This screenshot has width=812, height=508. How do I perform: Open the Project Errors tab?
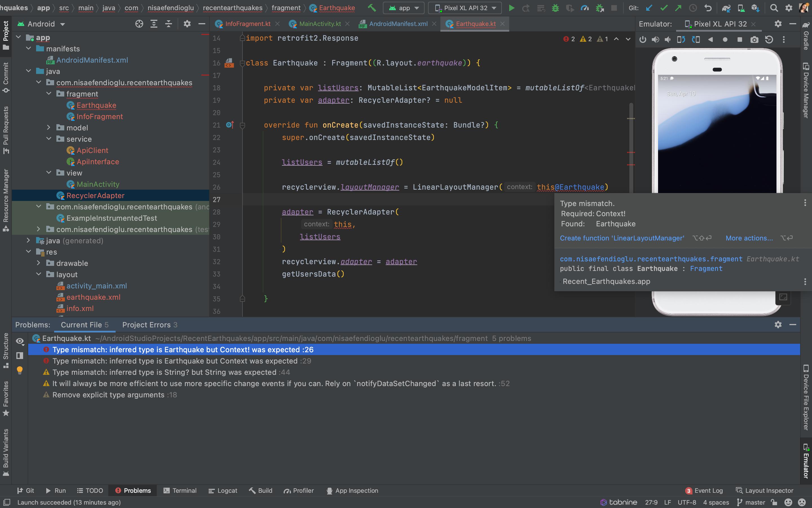pyautogui.click(x=150, y=325)
